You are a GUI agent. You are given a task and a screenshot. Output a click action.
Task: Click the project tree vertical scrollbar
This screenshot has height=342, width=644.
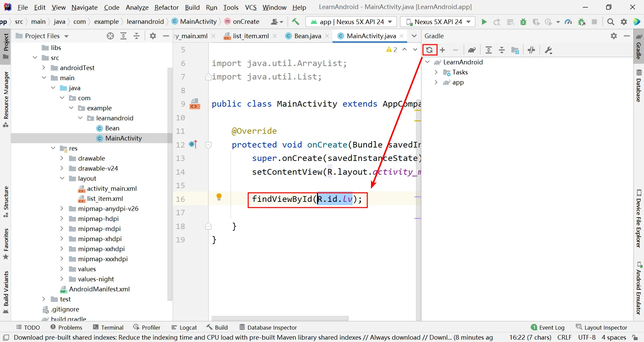tap(170, 184)
